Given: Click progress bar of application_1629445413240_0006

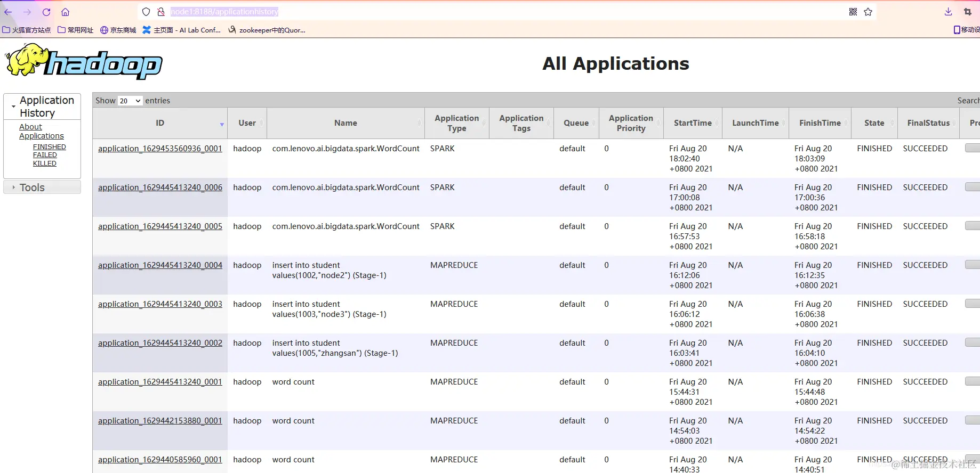Looking at the screenshot, I should click(x=973, y=187).
